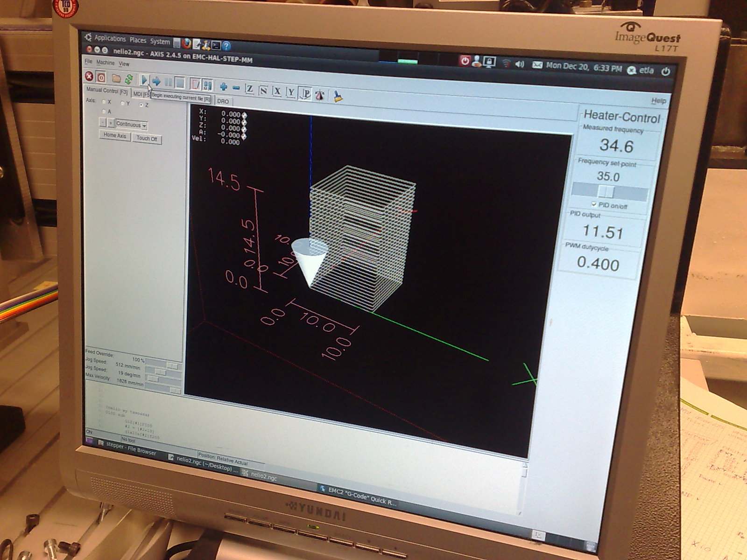Adjust the Frequency set-point slider
The image size is (747, 560).
pyautogui.click(x=609, y=192)
